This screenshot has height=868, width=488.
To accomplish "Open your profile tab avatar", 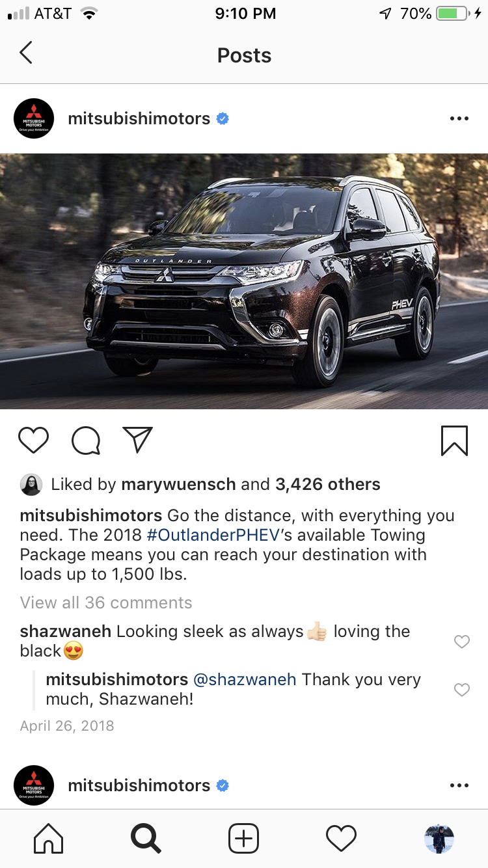I will [439, 839].
